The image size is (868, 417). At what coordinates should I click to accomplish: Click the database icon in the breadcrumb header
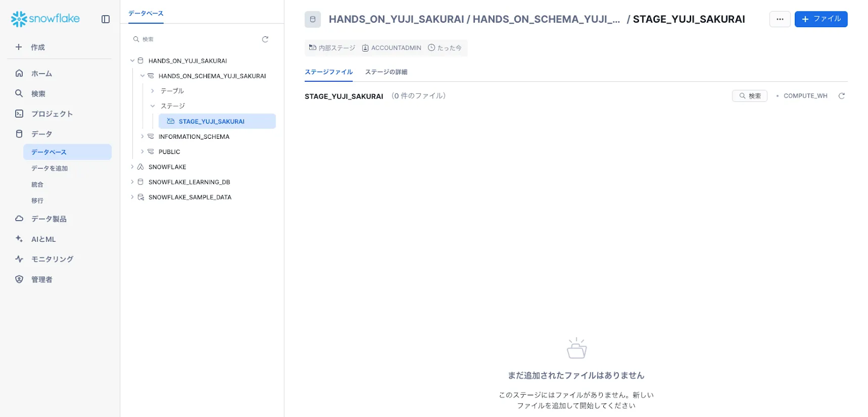pos(312,20)
